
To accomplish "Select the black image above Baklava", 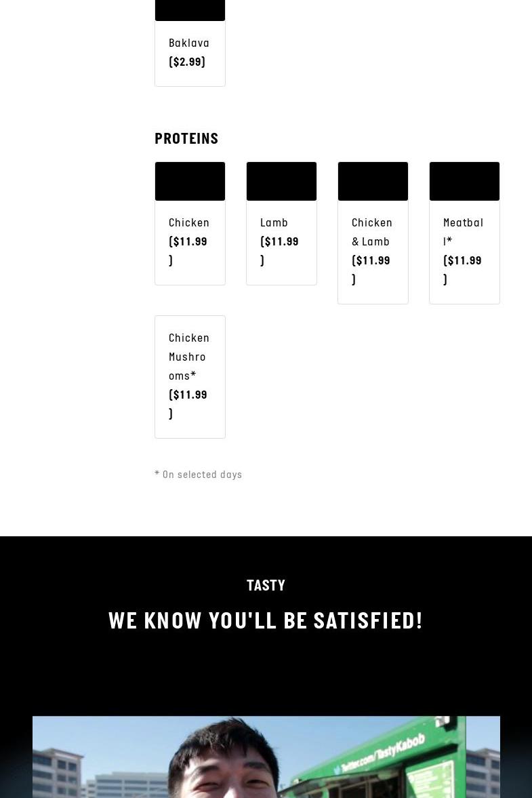I will (x=190, y=9).
